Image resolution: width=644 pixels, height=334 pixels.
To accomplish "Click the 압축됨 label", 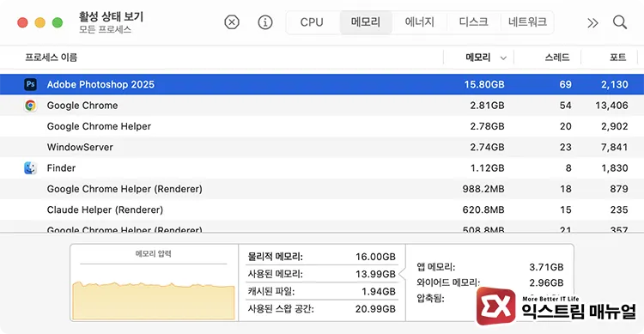I will point(430,298).
